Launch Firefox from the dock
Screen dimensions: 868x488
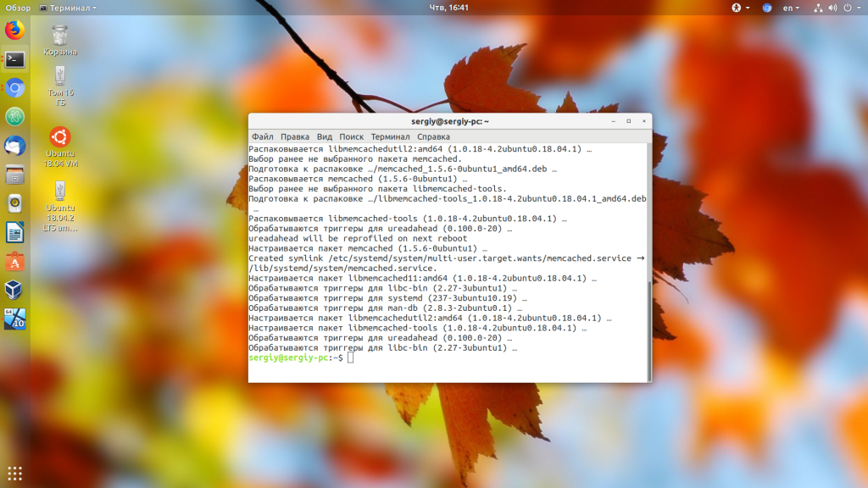15,30
